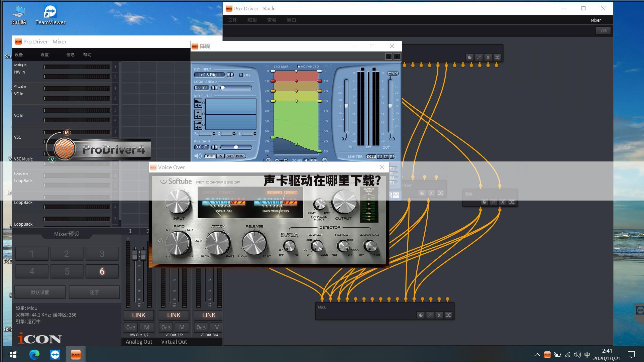Screen dimensions: 644x362
Task: Click the S filter slope stepper
Action: pyautogui.click(x=255, y=134)
